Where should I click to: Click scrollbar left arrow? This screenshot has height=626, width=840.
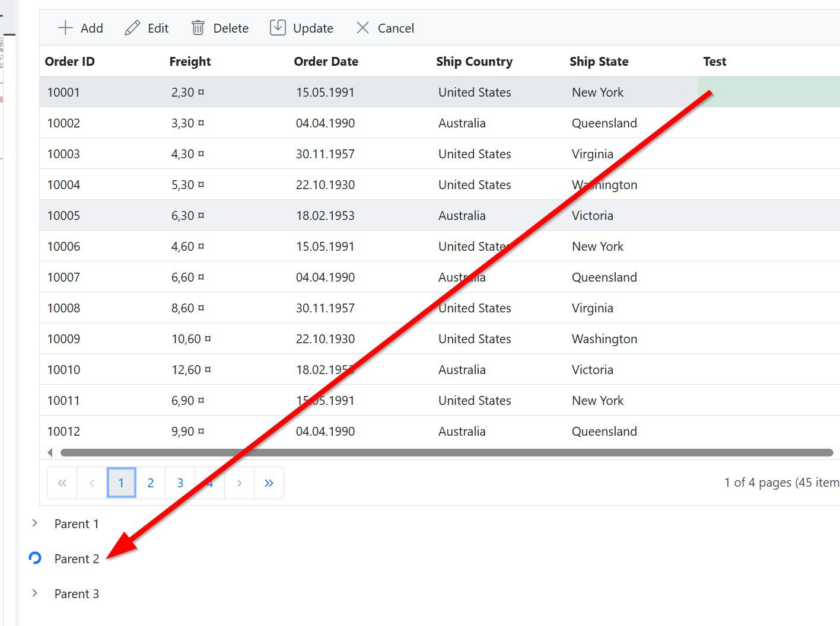50,452
